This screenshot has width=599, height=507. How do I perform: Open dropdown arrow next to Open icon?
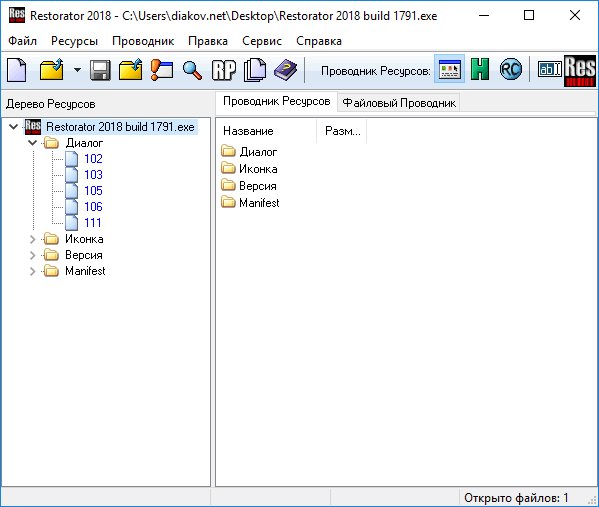click(x=77, y=70)
